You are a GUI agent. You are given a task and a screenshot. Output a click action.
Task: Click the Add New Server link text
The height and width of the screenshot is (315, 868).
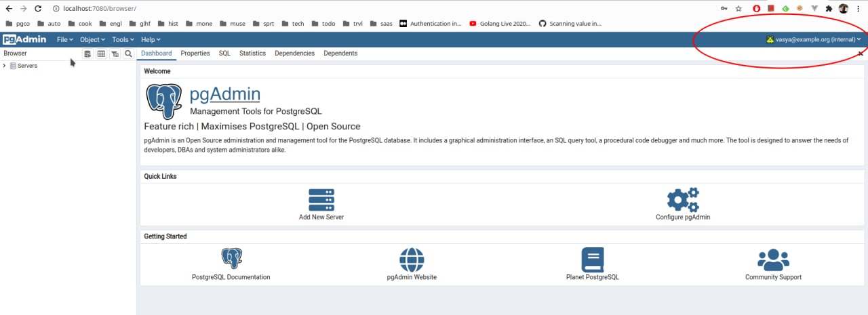click(321, 217)
